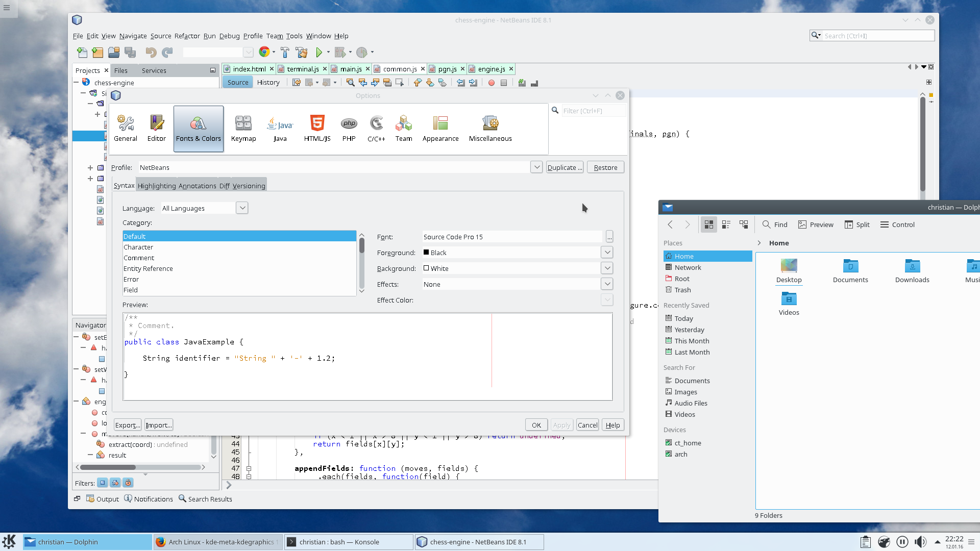Screen dimensions: 980x551
Task: Click the Open Project toolbar icon
Action: click(x=114, y=52)
